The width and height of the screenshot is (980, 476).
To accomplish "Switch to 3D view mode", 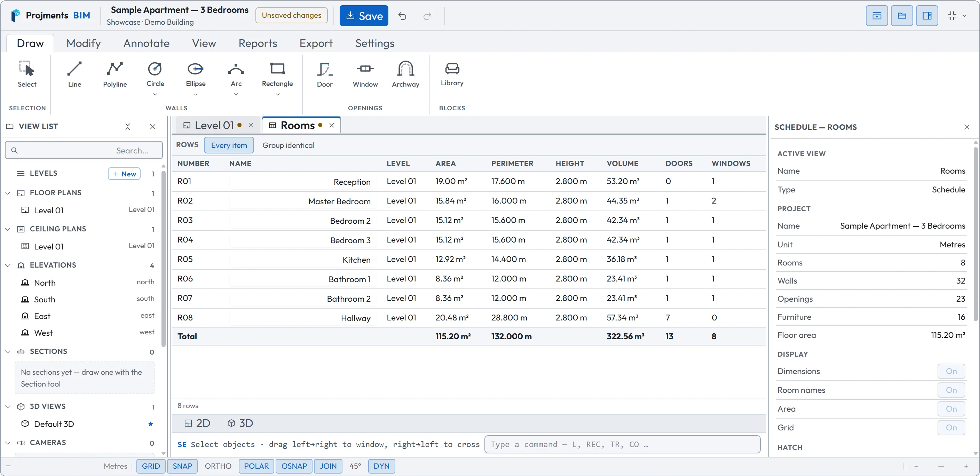I will (240, 423).
